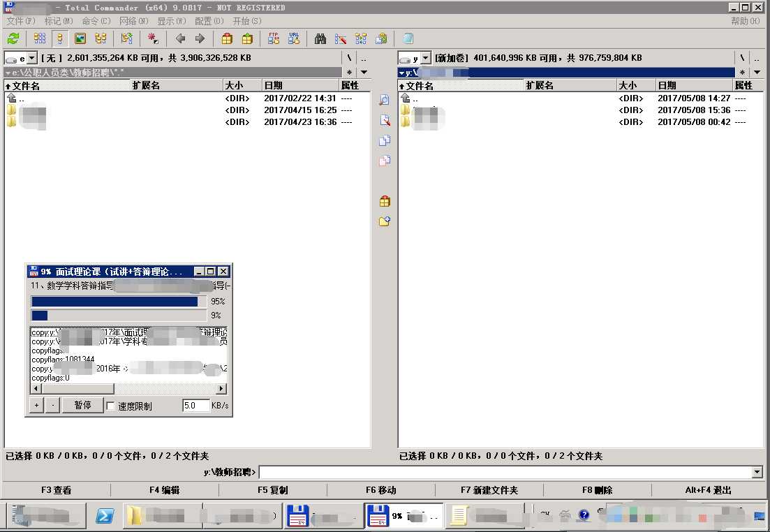Select the full details view icon

(x=60, y=38)
